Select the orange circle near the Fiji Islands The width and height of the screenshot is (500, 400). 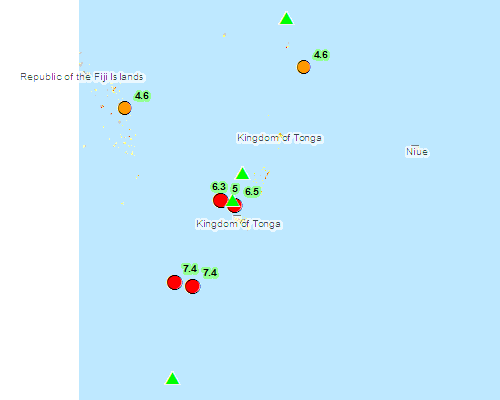(x=125, y=108)
